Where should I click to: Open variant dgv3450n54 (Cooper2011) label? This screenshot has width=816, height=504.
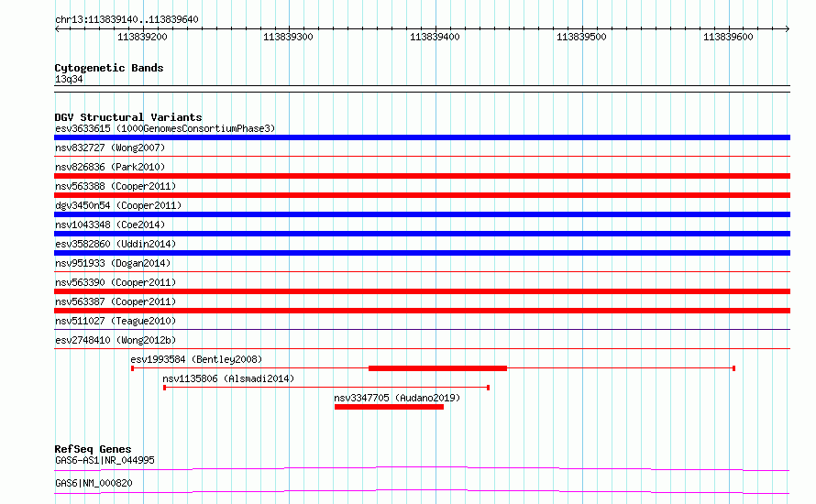click(118, 205)
